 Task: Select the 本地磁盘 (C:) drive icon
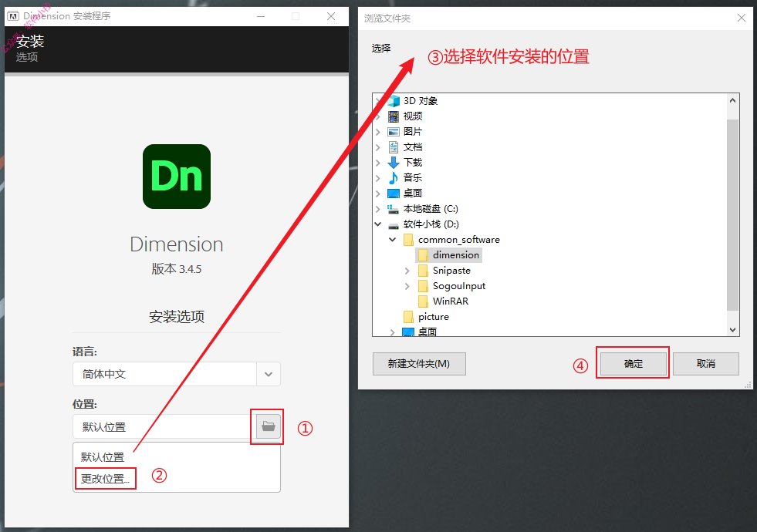coord(394,209)
